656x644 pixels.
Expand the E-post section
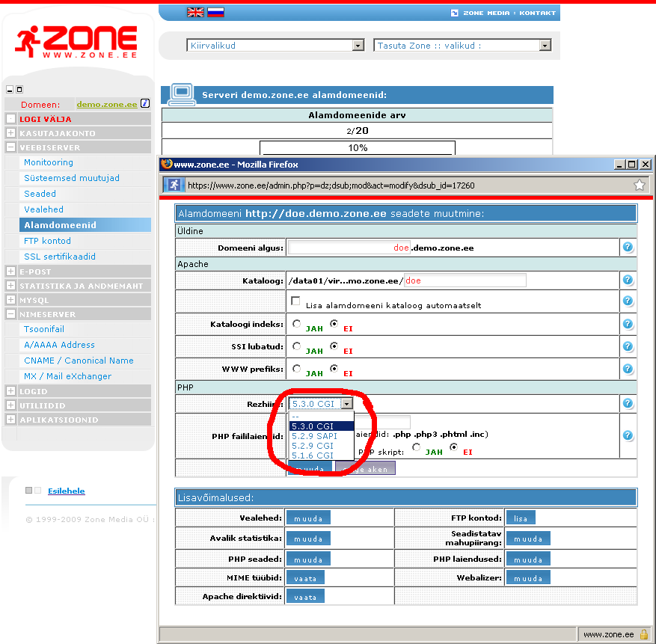[11, 272]
